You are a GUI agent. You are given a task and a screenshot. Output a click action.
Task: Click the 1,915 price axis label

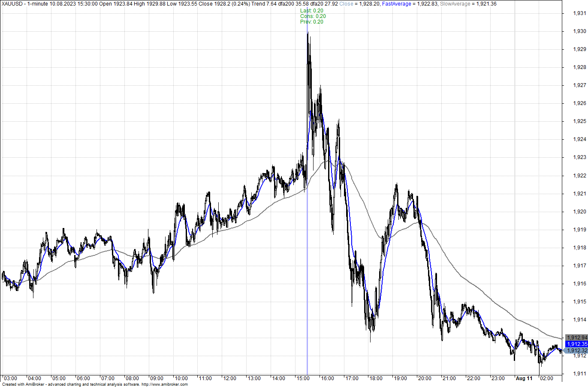(579, 302)
